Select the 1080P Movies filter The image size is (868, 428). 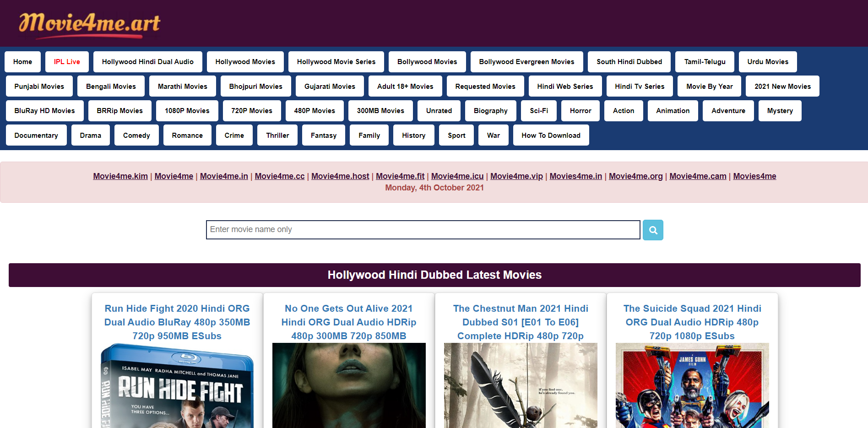pyautogui.click(x=187, y=111)
